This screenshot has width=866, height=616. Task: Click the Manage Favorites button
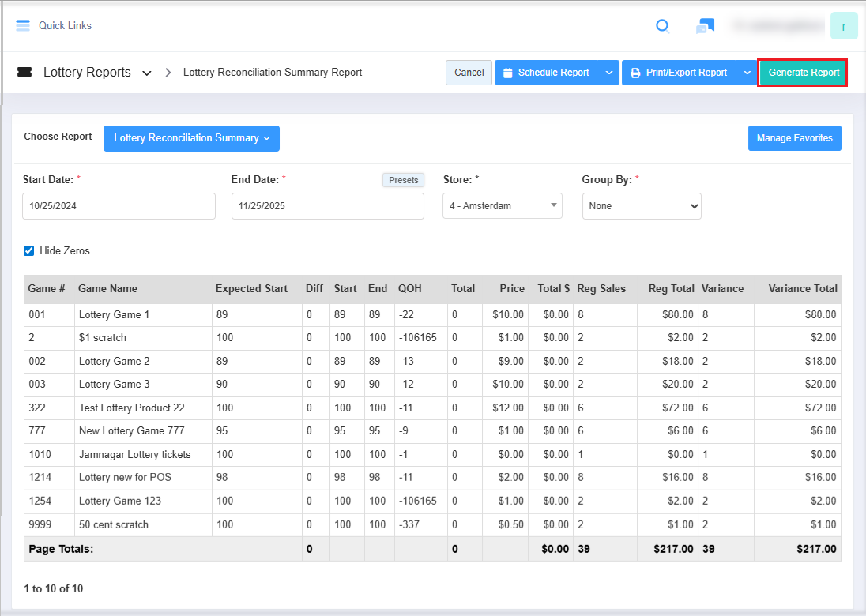click(794, 138)
